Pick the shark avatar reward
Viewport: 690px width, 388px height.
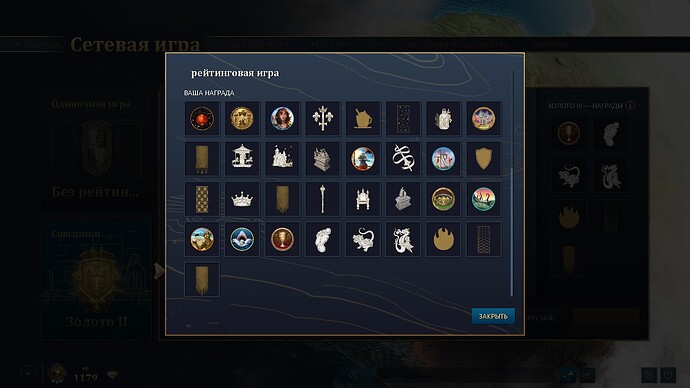coord(242,240)
